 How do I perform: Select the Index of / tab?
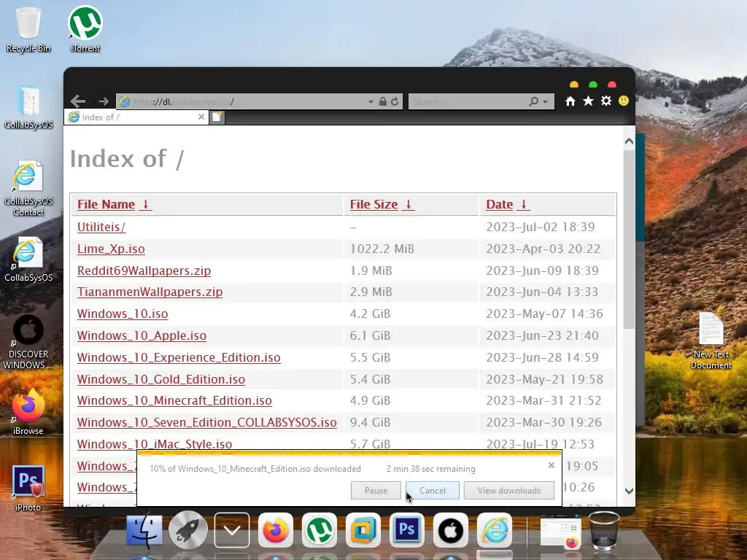[136, 117]
